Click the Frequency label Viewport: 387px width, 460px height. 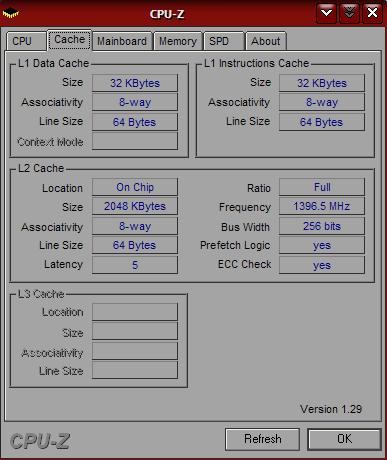(x=245, y=207)
